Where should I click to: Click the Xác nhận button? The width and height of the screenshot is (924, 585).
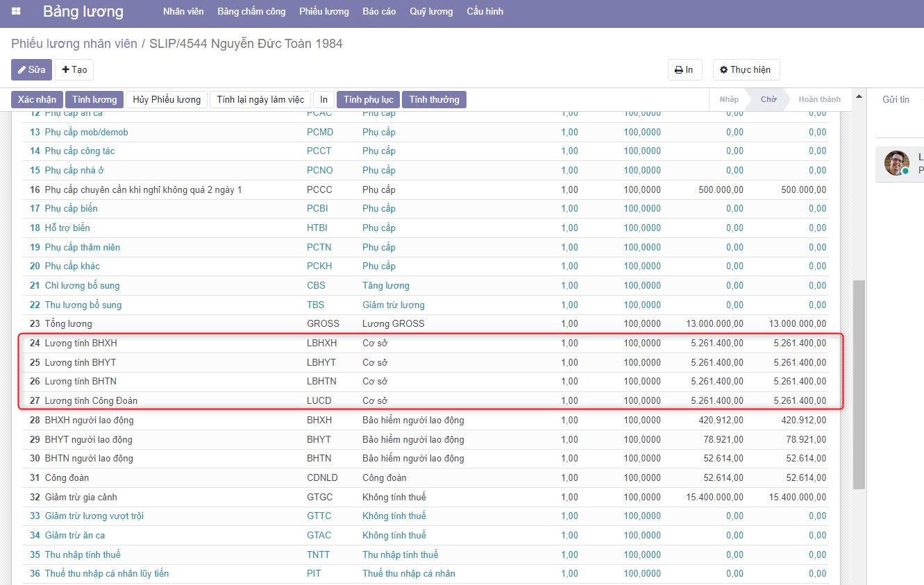pos(37,99)
